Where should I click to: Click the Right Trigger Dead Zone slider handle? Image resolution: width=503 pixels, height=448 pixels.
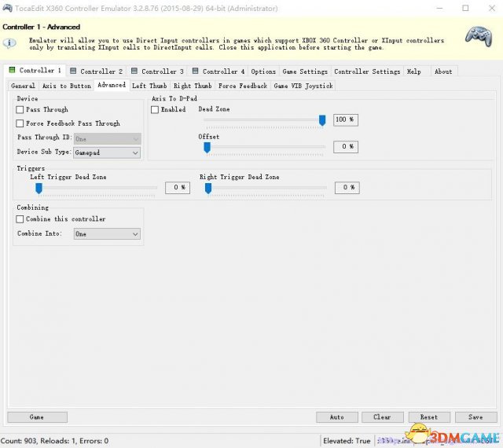click(208, 189)
